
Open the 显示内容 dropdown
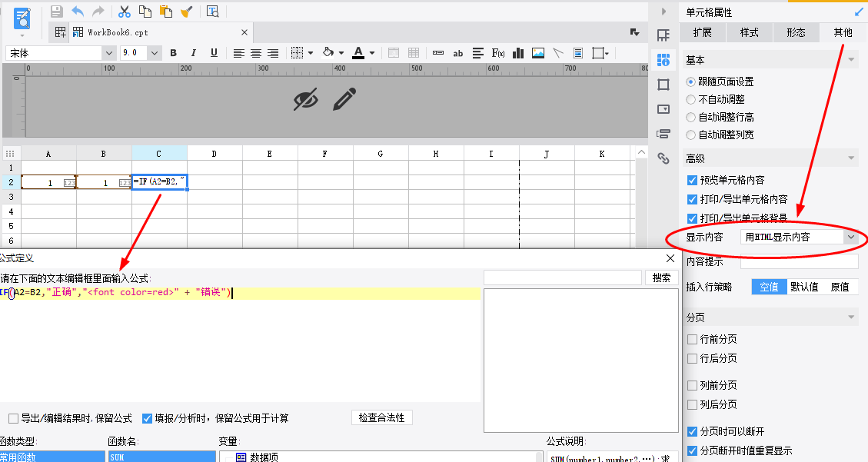click(x=850, y=238)
